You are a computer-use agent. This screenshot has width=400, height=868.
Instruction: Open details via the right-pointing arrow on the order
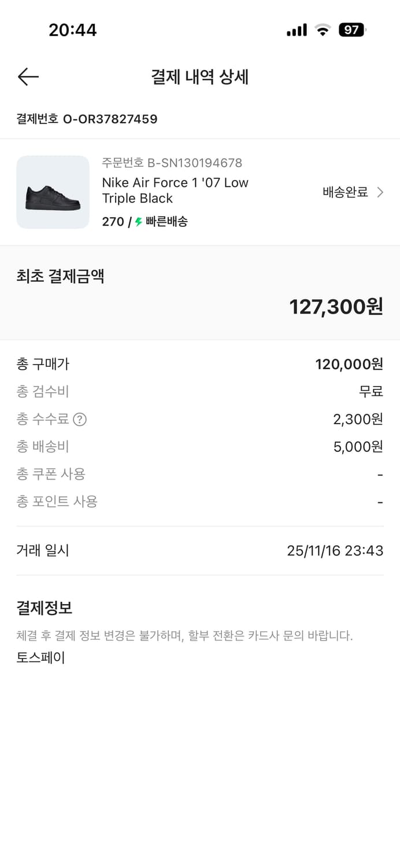pyautogui.click(x=382, y=192)
